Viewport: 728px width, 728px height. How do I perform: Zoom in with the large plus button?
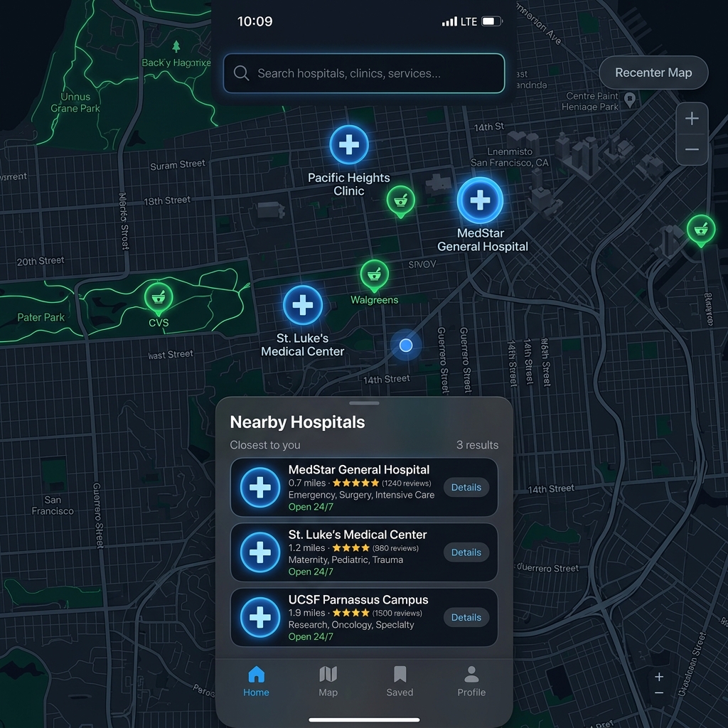(x=692, y=119)
